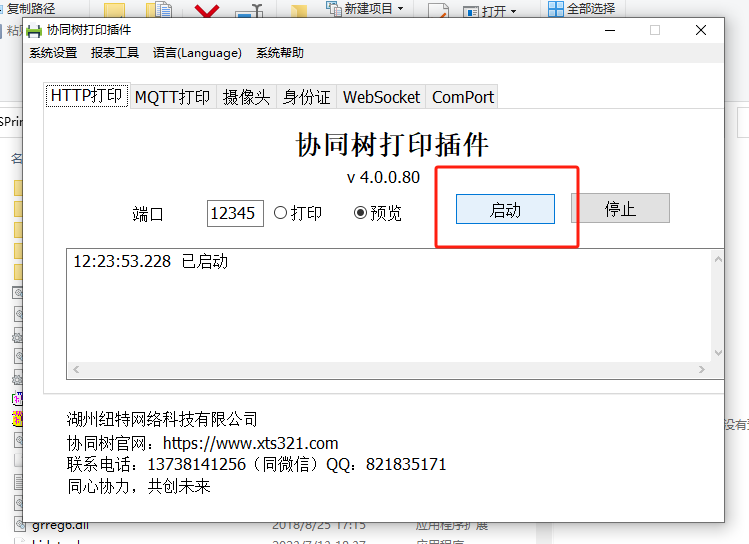The width and height of the screenshot is (749, 544).
Task: Click the 端口 label
Action: [x=148, y=213]
